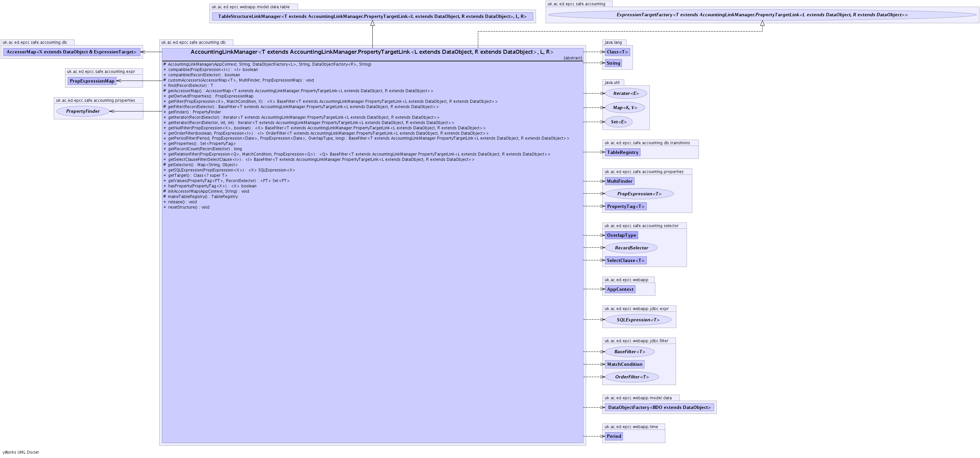Click the TableStructureLinkManager class box
The height and width of the screenshot is (458, 980).
[372, 16]
